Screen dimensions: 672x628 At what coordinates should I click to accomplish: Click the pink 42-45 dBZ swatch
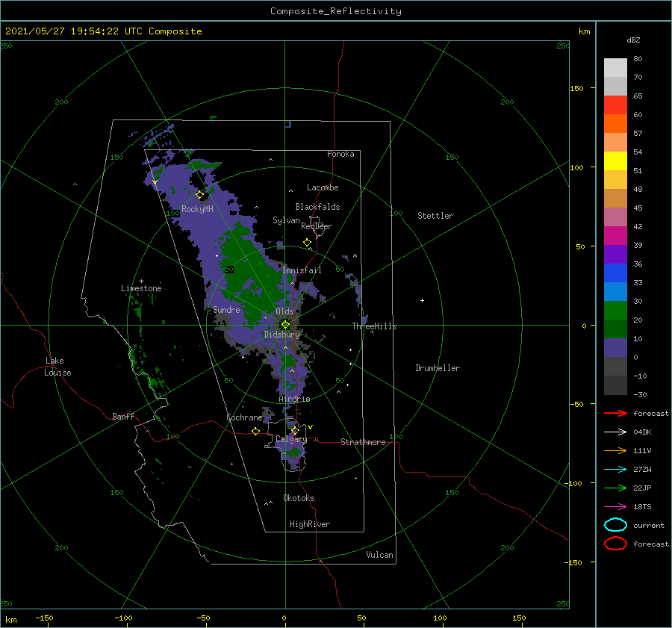[615, 217]
